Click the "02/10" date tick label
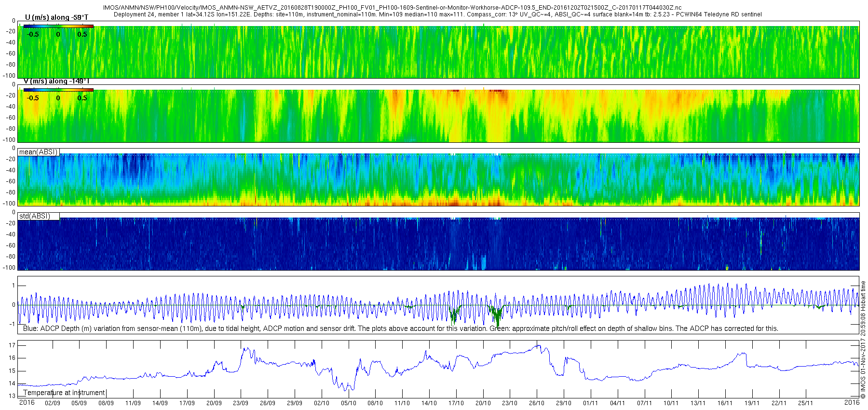The image size is (868, 410). coord(322,403)
